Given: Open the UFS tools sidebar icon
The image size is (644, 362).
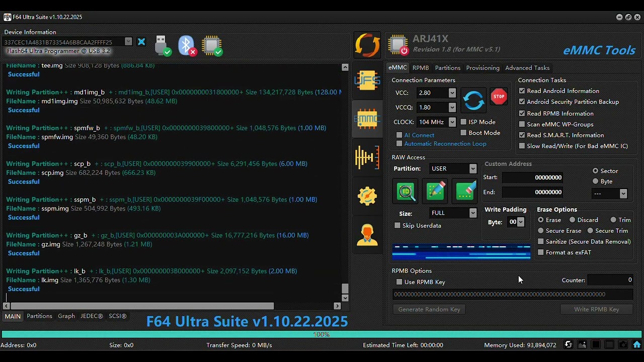Looking at the screenshot, I should tap(367, 80).
